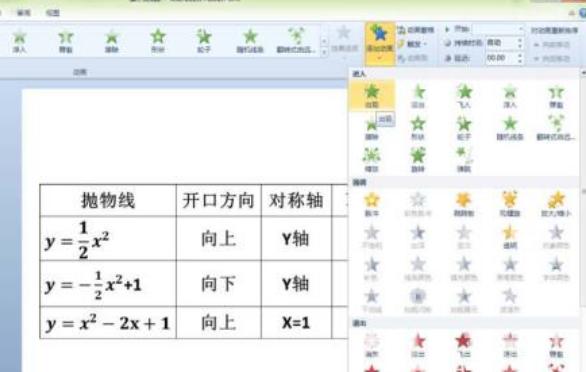Image resolution: width=586 pixels, height=372 pixels.
Task: Apply 加粗展示 emphasis effect
Action: click(x=464, y=301)
